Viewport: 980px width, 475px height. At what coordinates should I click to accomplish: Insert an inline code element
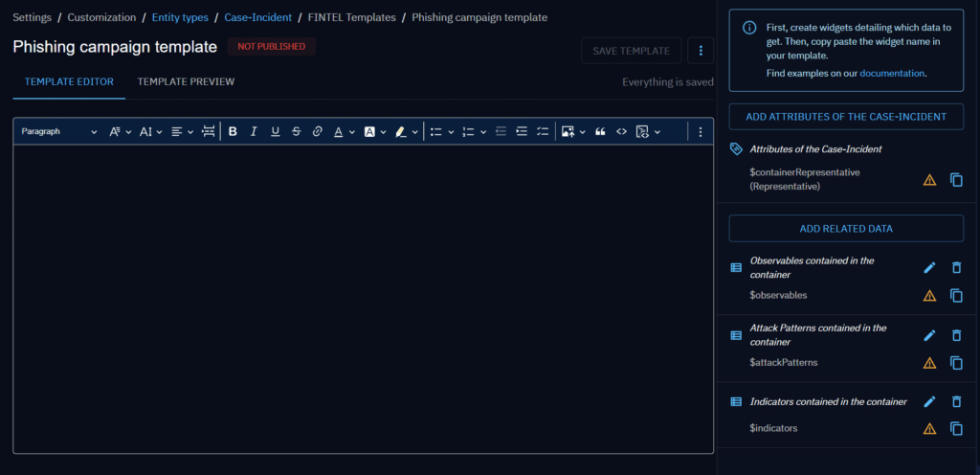(x=621, y=132)
